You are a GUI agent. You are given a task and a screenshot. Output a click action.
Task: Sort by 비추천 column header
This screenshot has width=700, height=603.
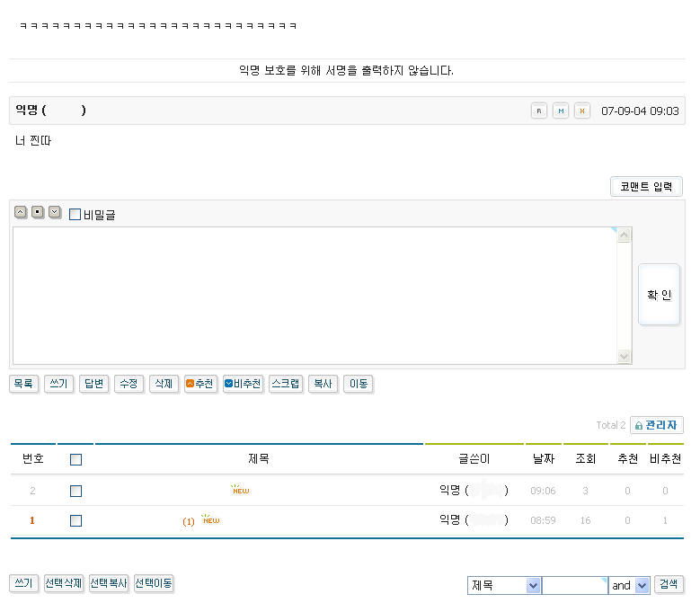(x=665, y=459)
